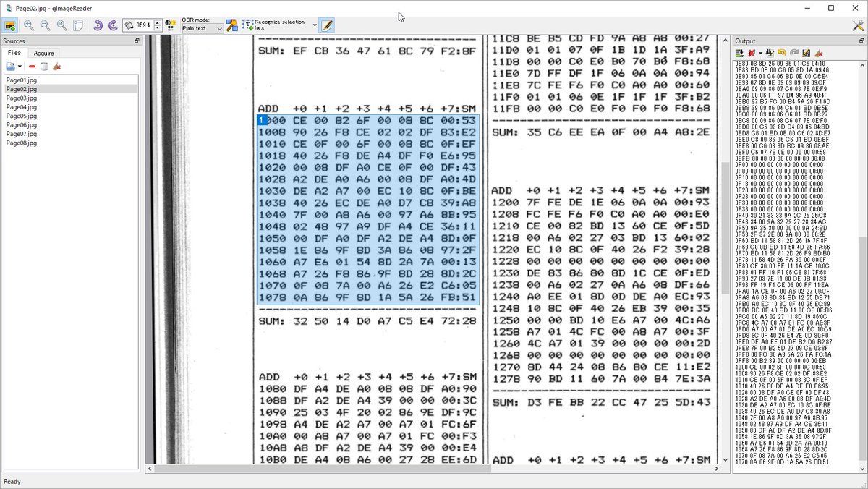
Task: Rotate the page clockwise
Action: 114,25
